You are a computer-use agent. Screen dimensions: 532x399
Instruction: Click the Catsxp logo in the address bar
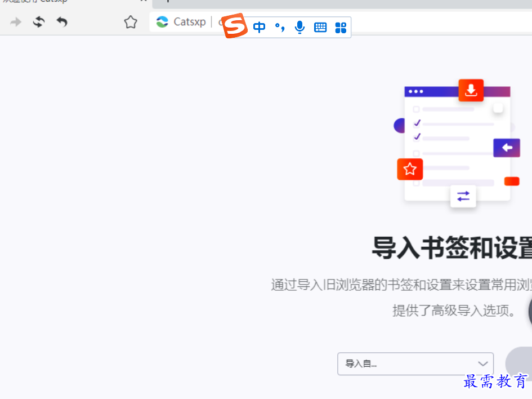tap(162, 22)
